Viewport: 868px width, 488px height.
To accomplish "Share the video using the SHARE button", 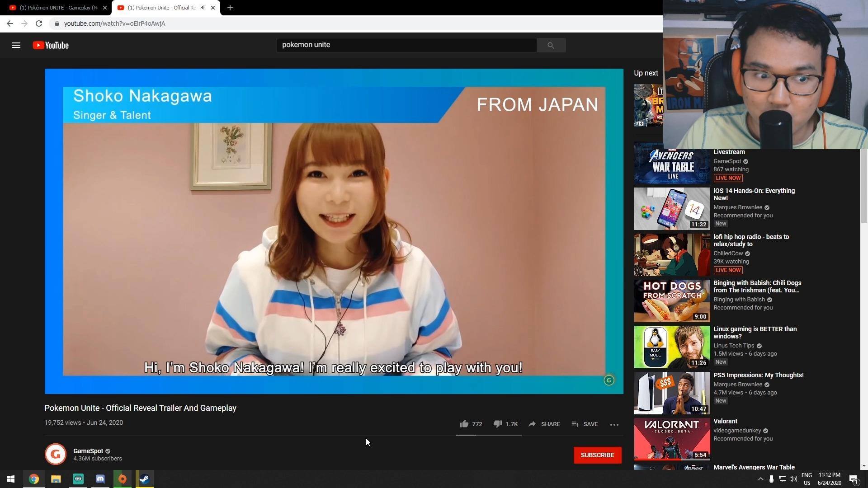I will (x=544, y=424).
